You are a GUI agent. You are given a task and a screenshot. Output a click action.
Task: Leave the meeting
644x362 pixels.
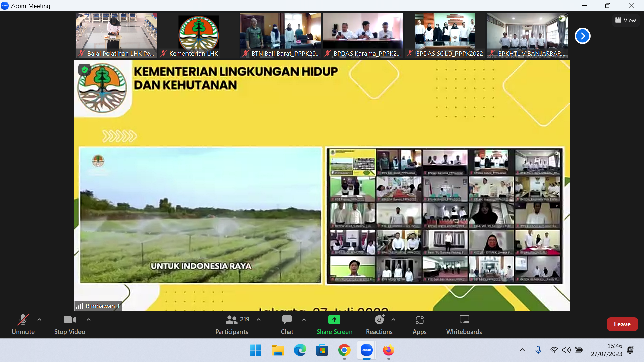point(622,324)
